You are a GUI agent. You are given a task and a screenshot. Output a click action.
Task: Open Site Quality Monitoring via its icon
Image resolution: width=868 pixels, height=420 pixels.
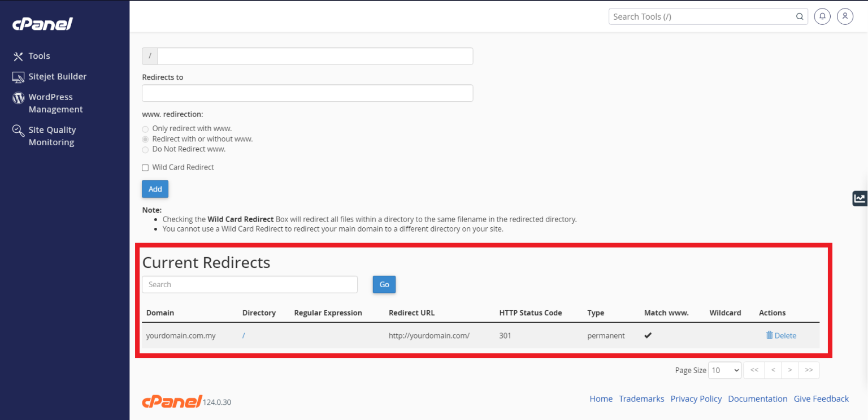coord(18,130)
